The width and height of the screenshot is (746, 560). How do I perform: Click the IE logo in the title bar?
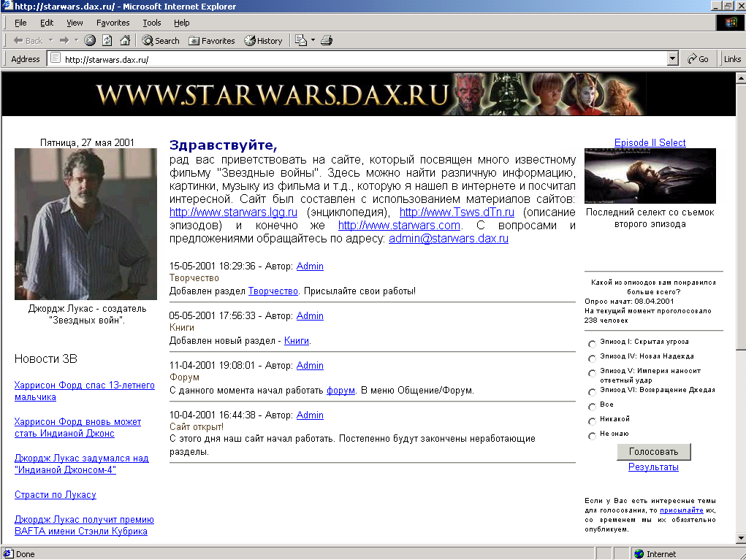pos(7,6)
